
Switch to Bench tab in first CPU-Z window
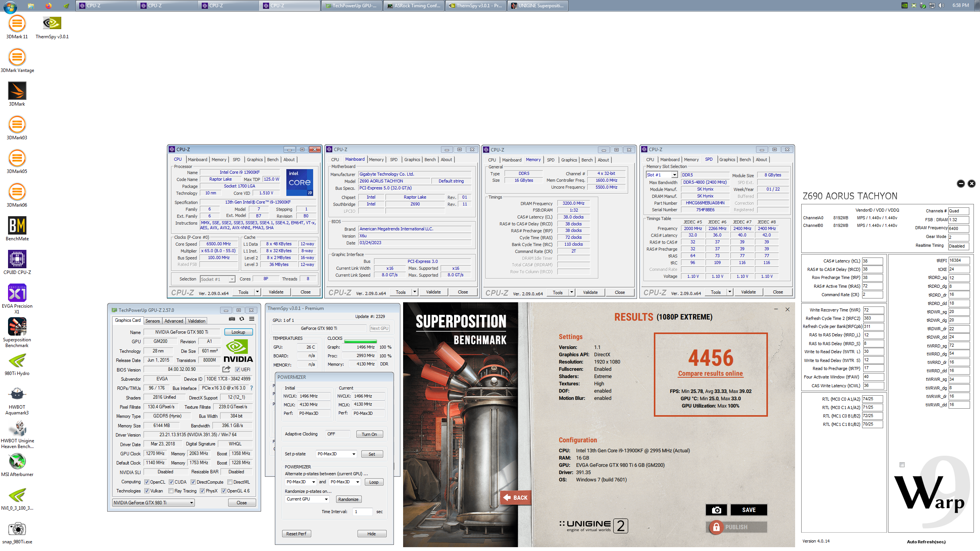point(273,160)
